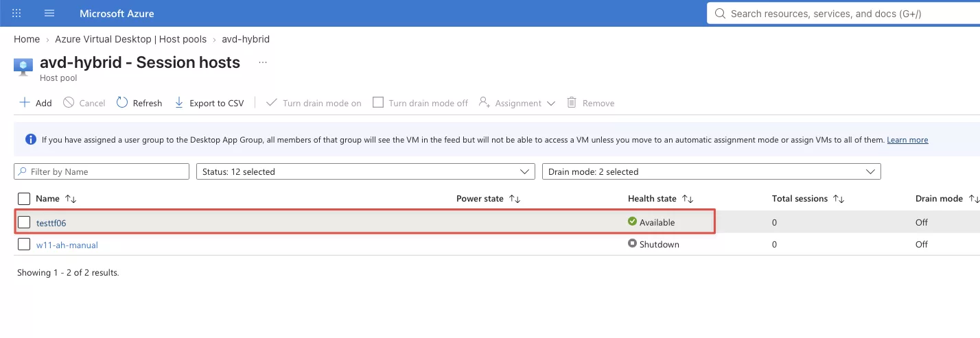Click 'Showing 1 - 2 of 2 results' text

coord(68,273)
